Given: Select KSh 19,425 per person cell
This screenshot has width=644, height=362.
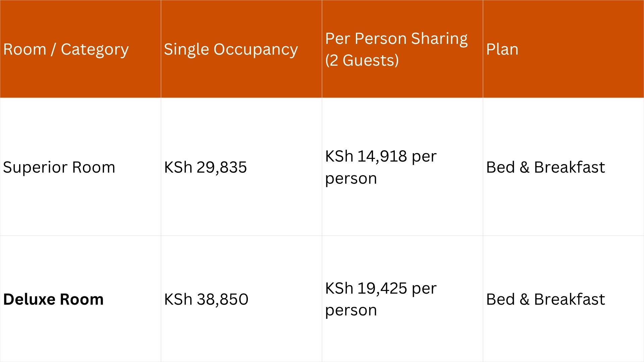Looking at the screenshot, I should [381, 299].
